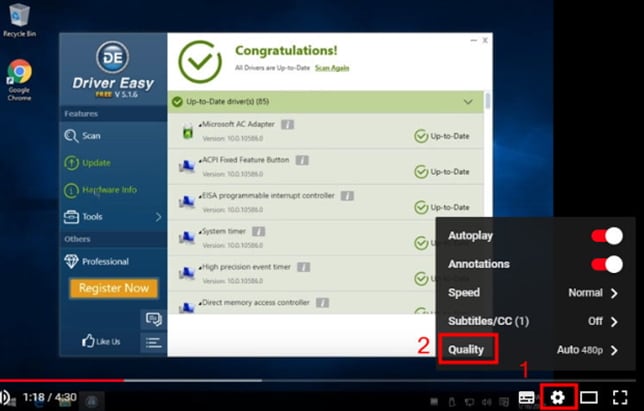Open info for ACPI Fixed Feature Button

(302, 160)
